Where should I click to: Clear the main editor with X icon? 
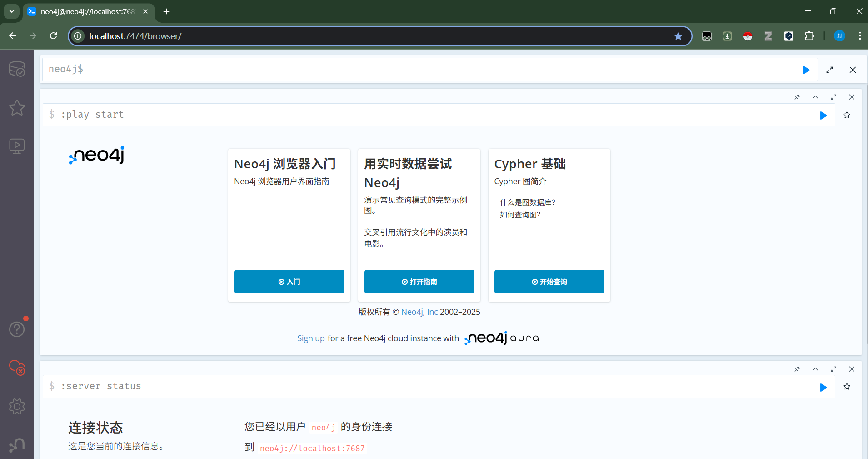(x=853, y=70)
